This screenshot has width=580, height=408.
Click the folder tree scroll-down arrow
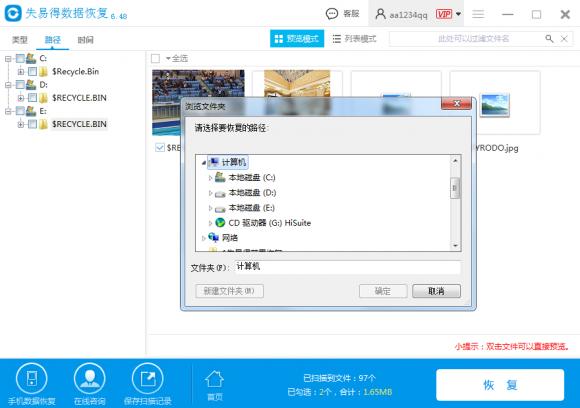click(x=455, y=245)
